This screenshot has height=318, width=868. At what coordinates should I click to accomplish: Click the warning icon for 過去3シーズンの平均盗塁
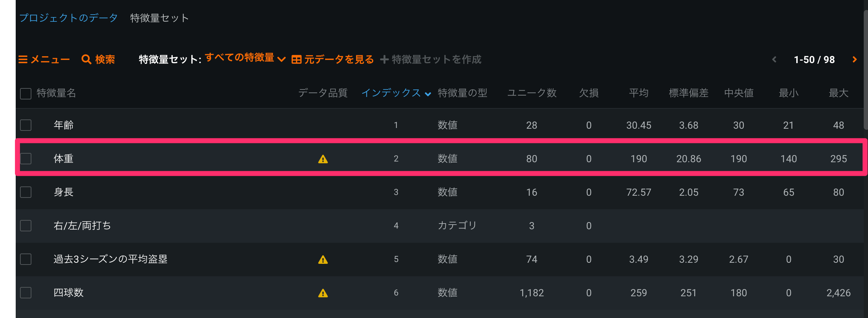coord(323,260)
